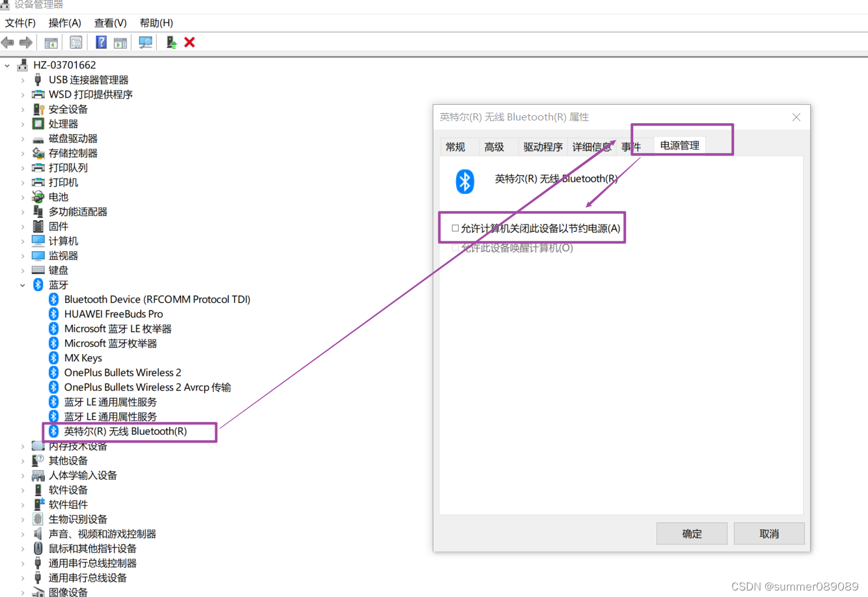The image size is (868, 597).
Task: Collapse the 蓝牙 tree node
Action: coord(23,285)
